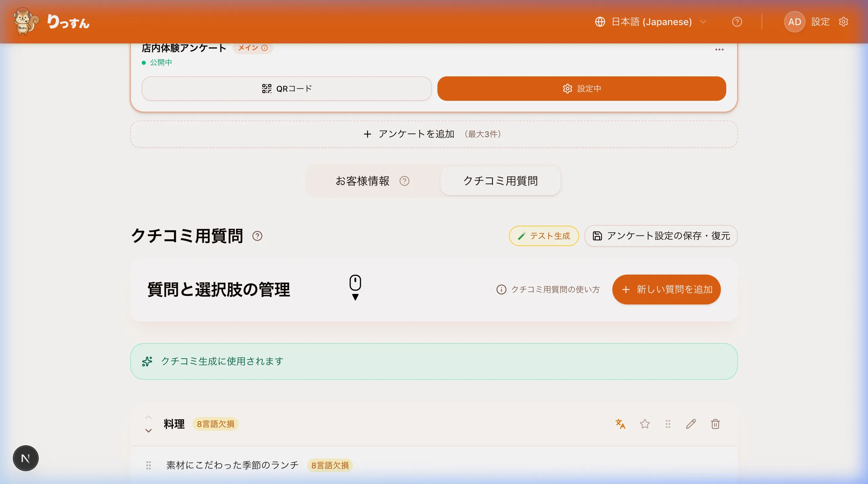Click 新しい質問を追加 button
This screenshot has width=868, height=484.
[x=666, y=290]
